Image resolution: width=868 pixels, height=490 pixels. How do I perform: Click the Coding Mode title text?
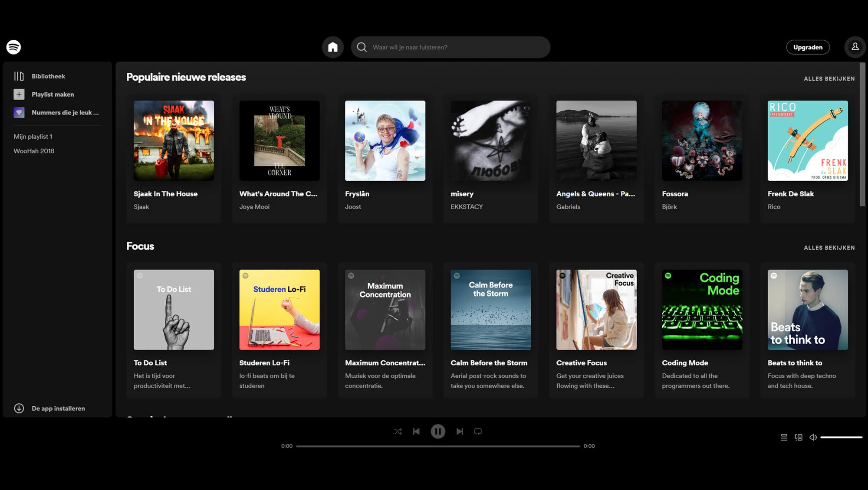(685, 363)
